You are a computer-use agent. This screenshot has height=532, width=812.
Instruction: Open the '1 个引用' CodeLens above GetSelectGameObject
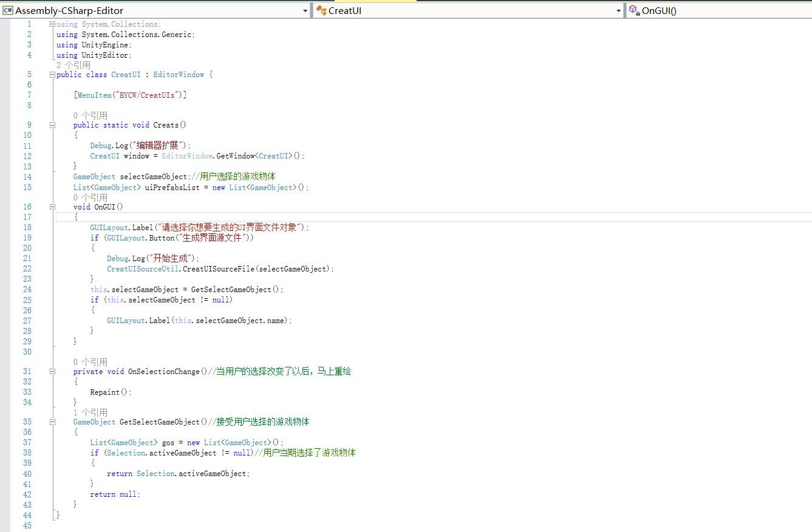tap(90, 412)
